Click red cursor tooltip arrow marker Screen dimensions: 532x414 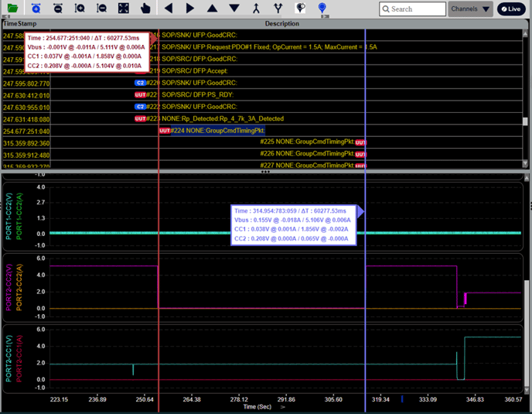pyautogui.click(x=153, y=38)
